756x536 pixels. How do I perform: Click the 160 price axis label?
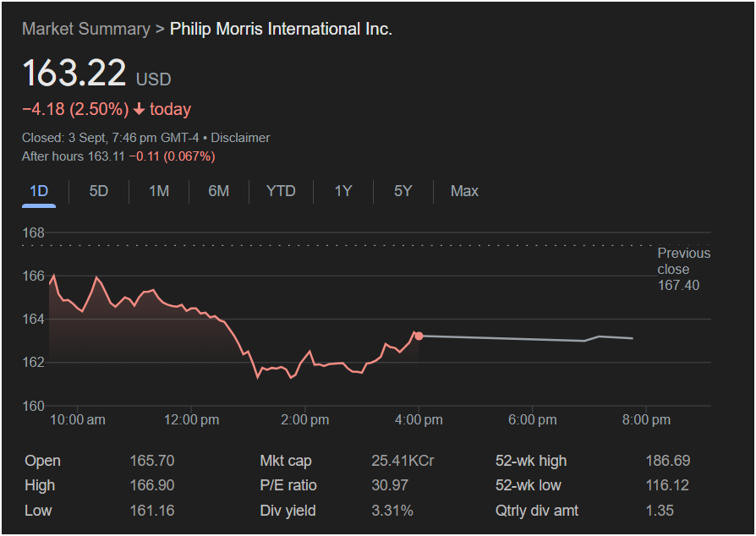point(33,407)
